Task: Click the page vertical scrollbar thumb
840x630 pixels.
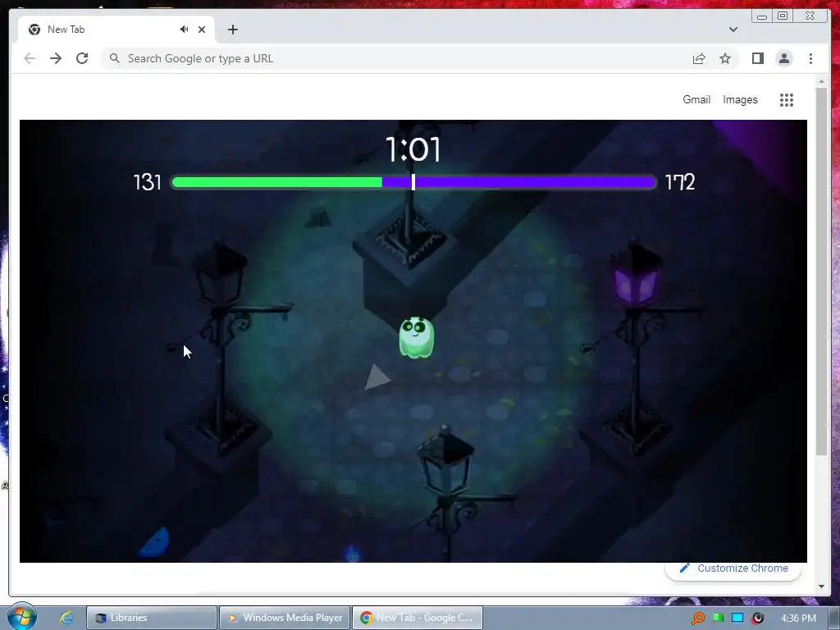Action: tap(821, 271)
